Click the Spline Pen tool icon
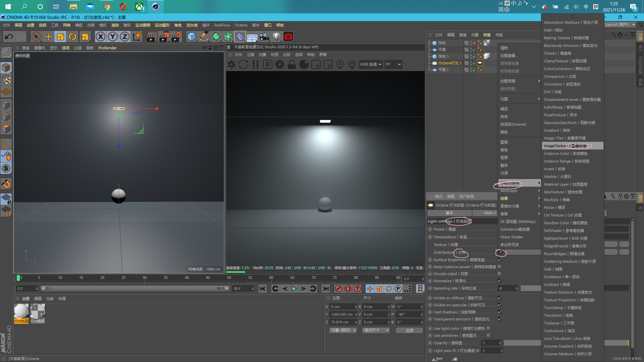The width and height of the screenshot is (644, 362). pos(204,37)
